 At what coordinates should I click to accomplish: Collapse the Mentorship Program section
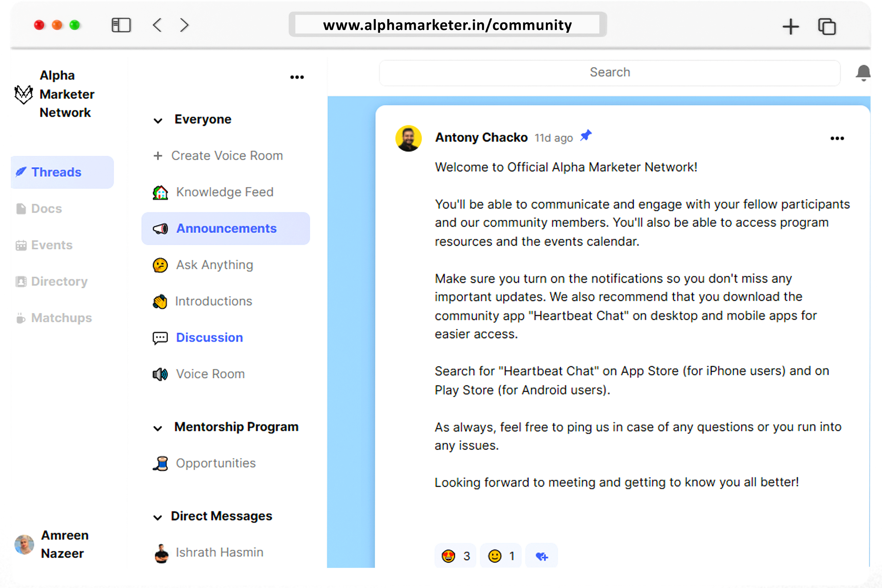pyautogui.click(x=158, y=428)
